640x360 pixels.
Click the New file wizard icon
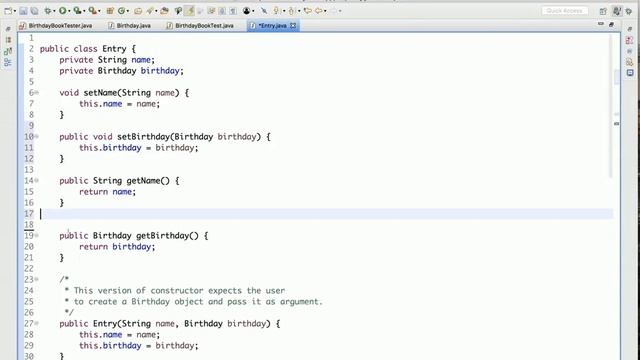8,11
